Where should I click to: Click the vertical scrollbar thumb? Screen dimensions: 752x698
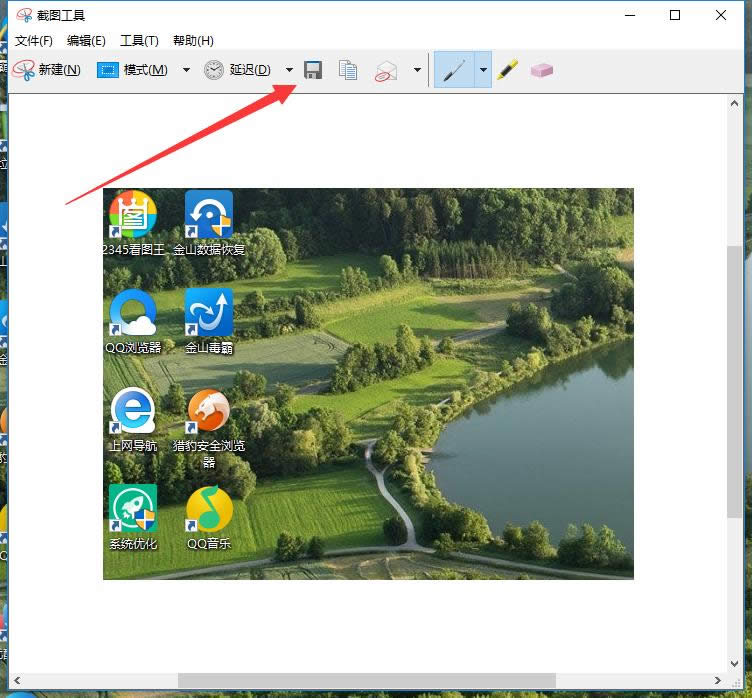(735, 380)
